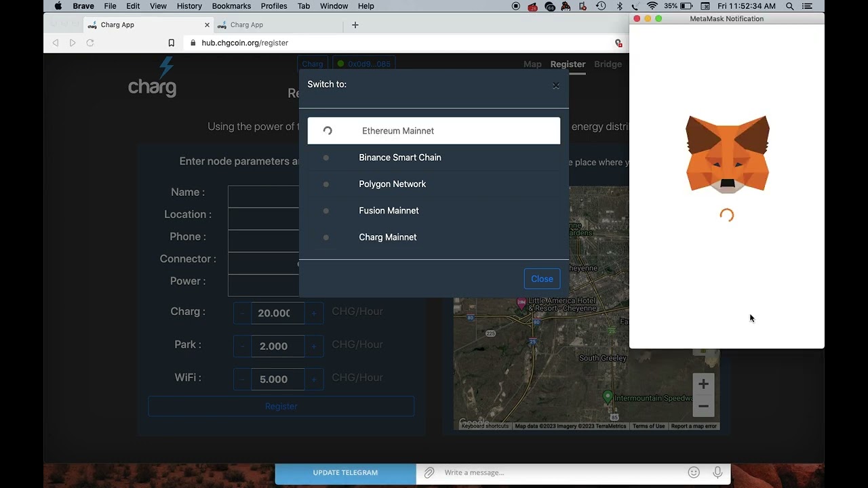Image resolution: width=868 pixels, height=488 pixels.
Task: Zoom in on the map
Action: [x=703, y=384]
